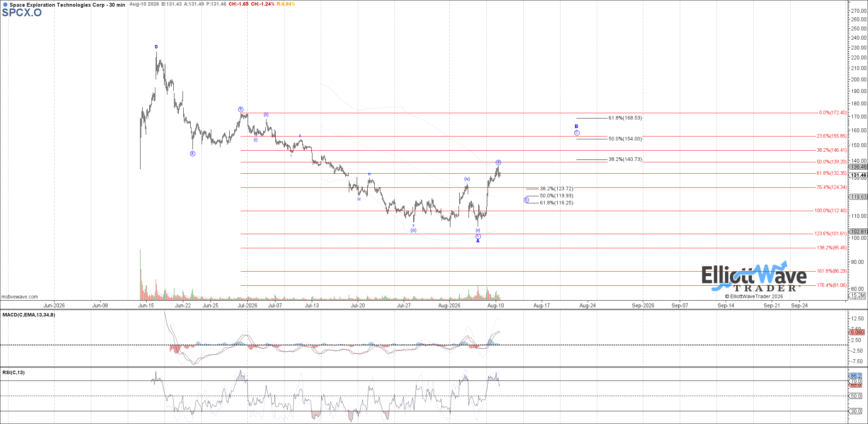Select the bid value B:131.43
868x424 pixels.
[x=172, y=4]
